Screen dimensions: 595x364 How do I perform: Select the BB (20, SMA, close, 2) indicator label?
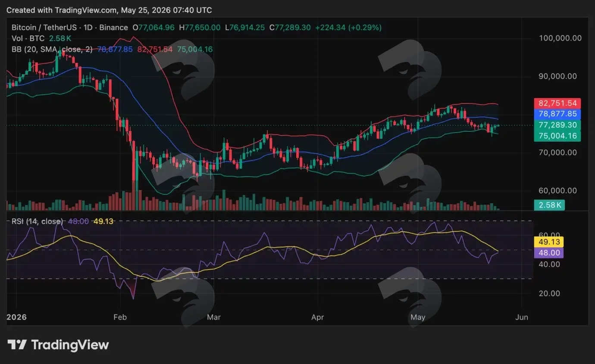(x=52, y=49)
